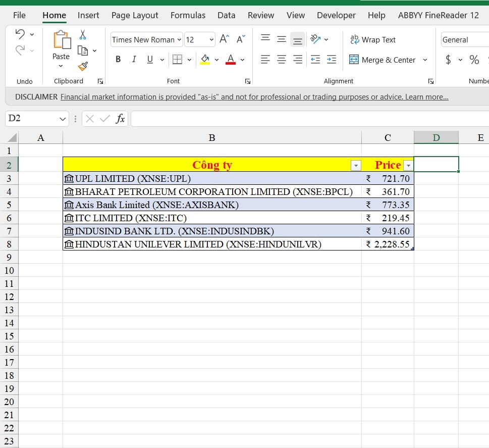This screenshot has width=489, height=448.
Task: Click the Insert Function fx icon
Action: [x=120, y=119]
